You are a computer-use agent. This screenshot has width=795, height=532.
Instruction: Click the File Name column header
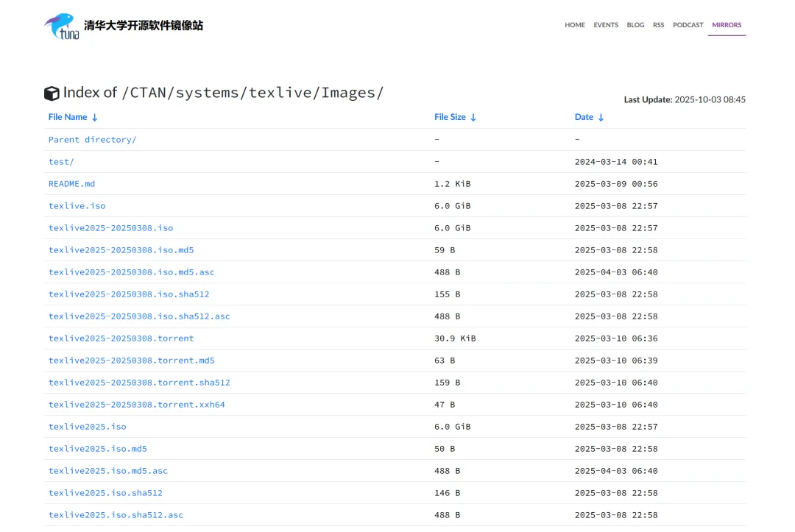coord(68,117)
